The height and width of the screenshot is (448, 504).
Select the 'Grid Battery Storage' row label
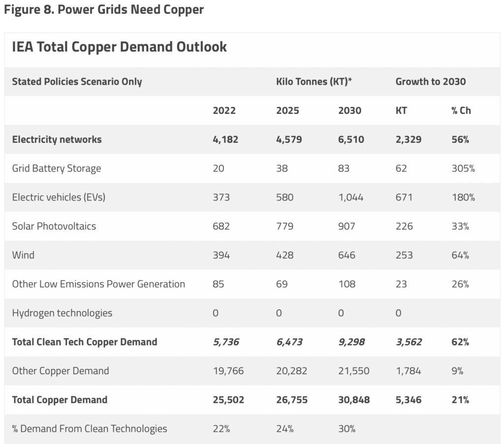point(57,168)
